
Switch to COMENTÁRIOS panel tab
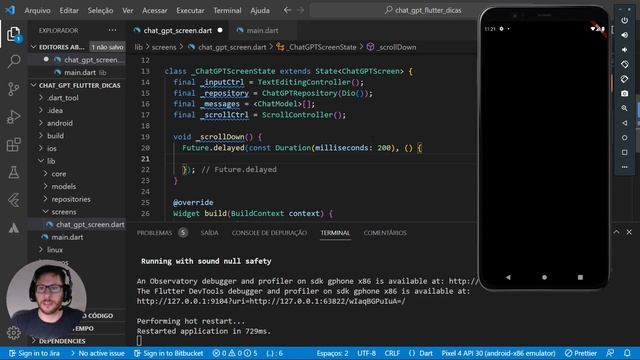[x=385, y=233]
